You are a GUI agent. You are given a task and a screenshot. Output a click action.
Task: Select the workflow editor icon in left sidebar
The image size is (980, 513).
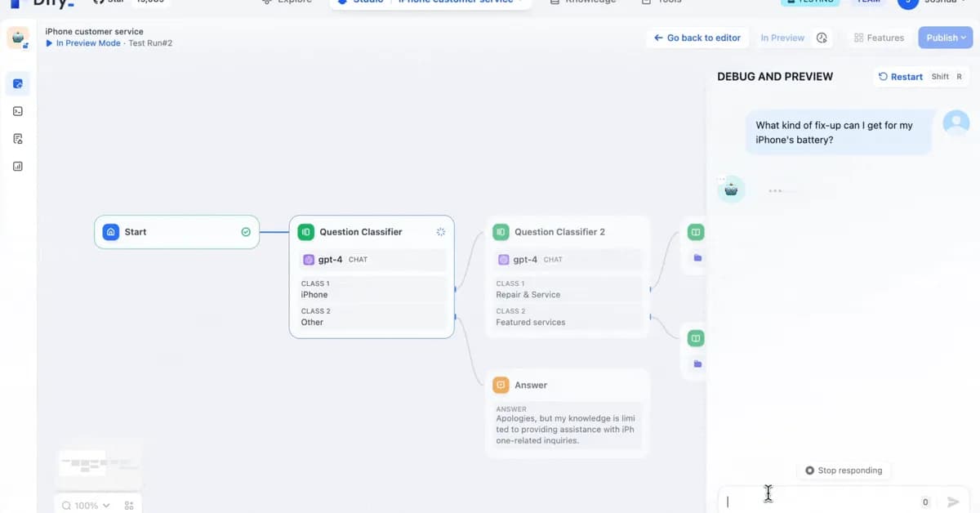point(17,83)
